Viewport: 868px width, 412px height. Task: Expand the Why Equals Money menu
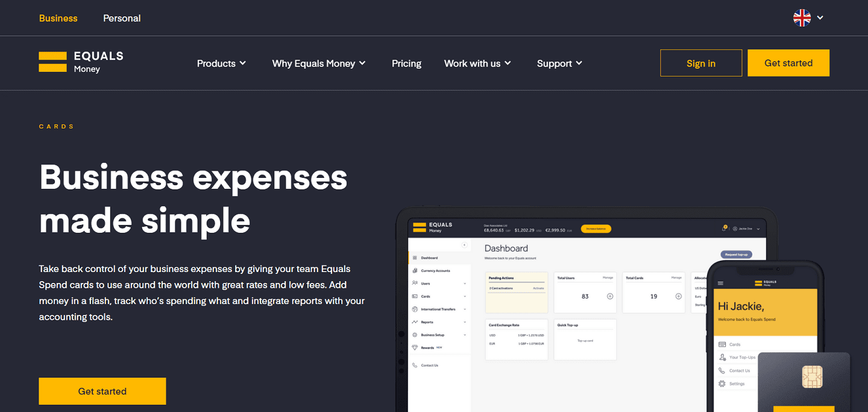point(319,63)
